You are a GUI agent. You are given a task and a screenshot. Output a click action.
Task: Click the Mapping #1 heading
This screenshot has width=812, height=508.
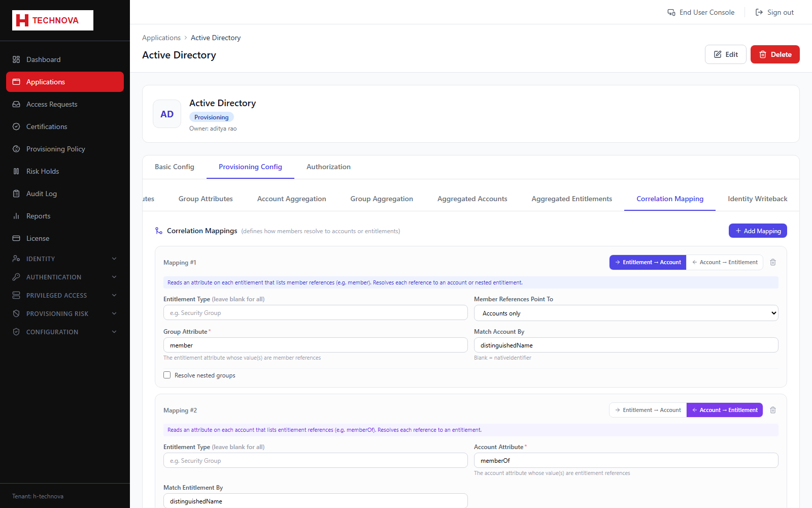point(180,263)
